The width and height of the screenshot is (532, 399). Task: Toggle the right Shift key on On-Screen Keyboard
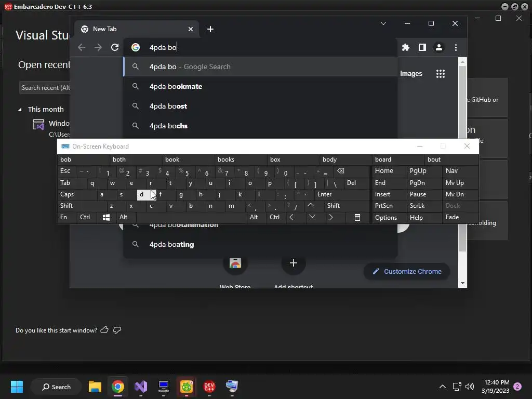pos(347,206)
